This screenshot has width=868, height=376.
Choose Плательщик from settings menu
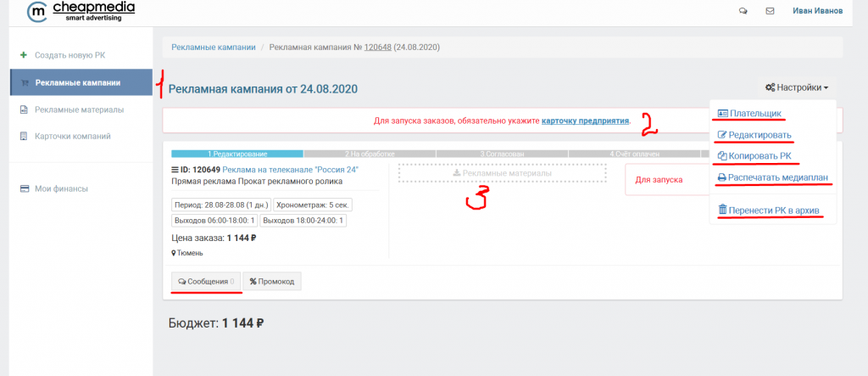748,114
